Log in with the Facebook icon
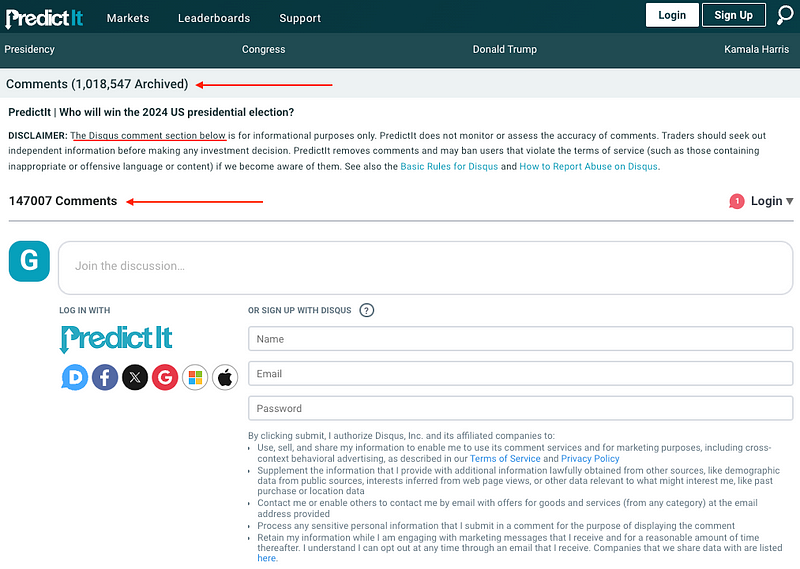 click(x=105, y=377)
